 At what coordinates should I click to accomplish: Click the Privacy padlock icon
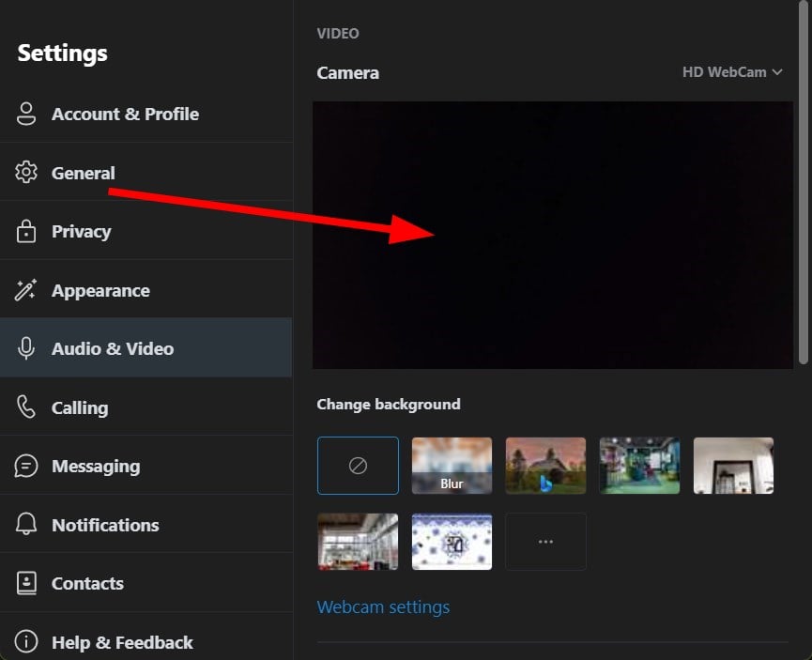26,231
